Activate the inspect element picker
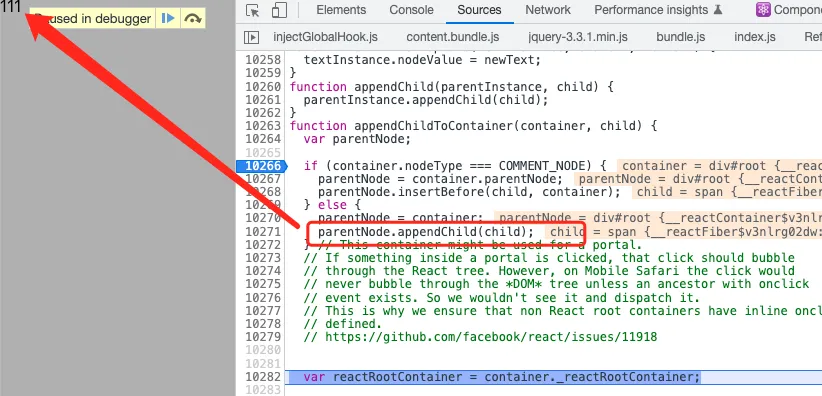 (253, 10)
